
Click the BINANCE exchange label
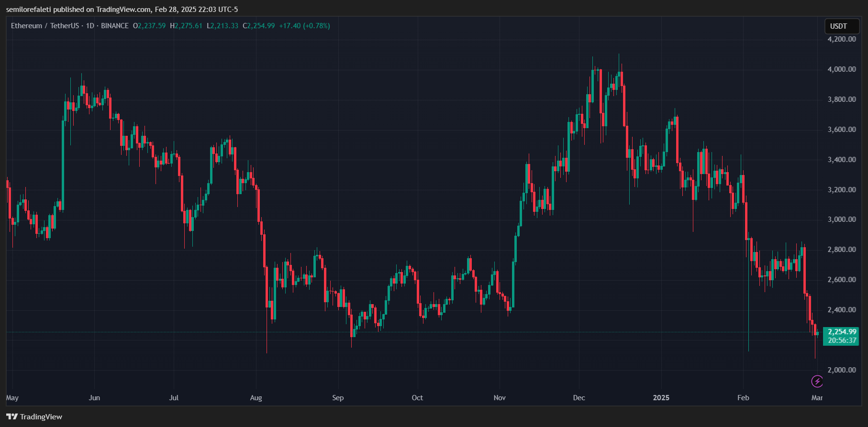pos(115,26)
